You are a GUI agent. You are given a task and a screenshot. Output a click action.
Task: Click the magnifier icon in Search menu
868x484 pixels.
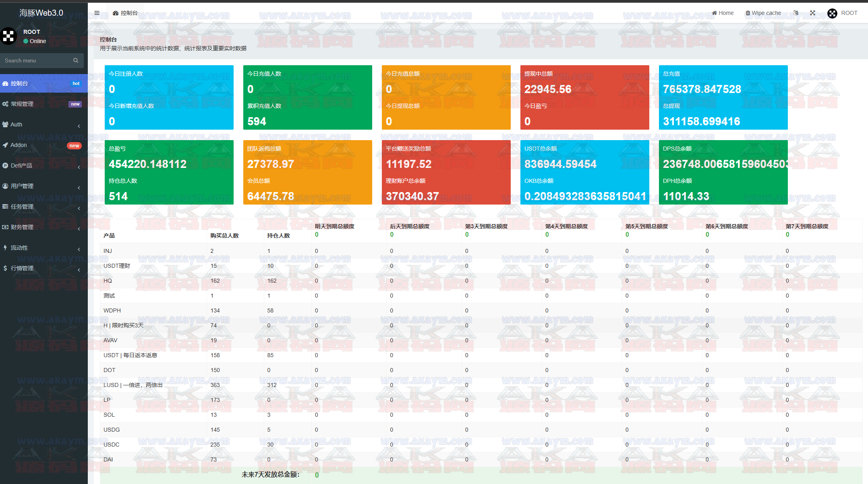pyautogui.click(x=76, y=60)
